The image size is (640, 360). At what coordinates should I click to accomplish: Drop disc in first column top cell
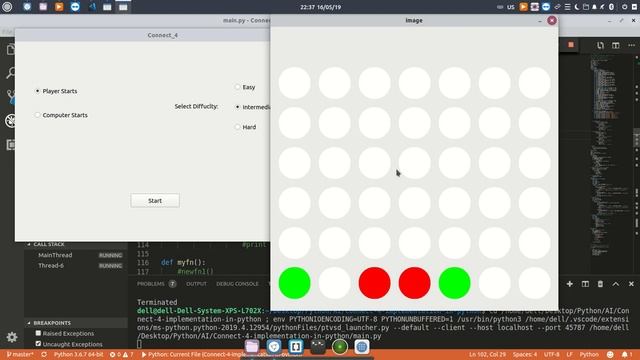tap(294, 83)
